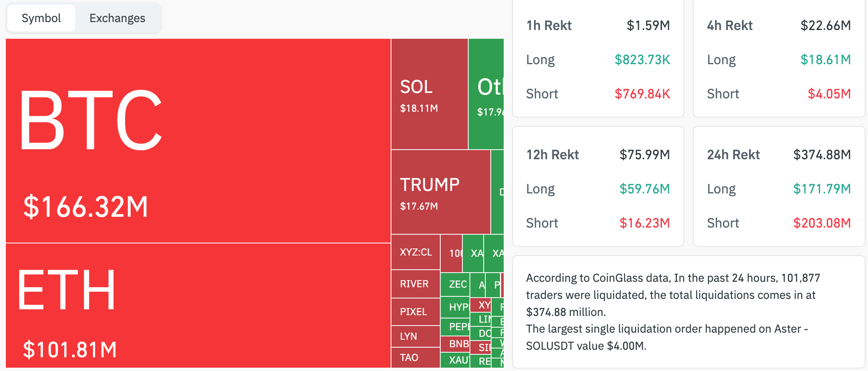Switch to the Exchanges tab
This screenshot has height=371, width=868.
pyautogui.click(x=117, y=18)
